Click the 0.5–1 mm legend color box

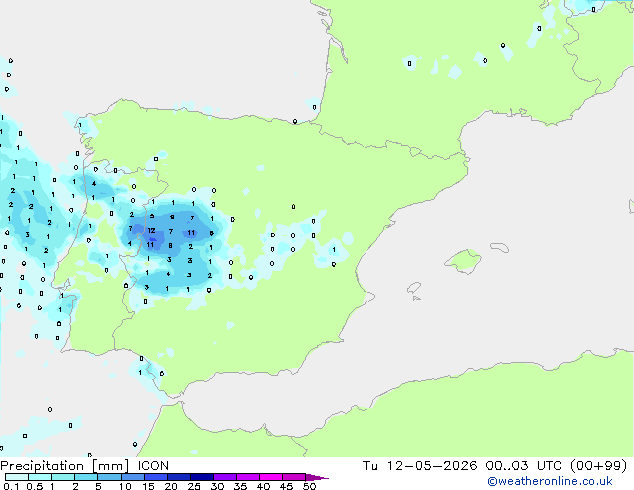point(40,477)
